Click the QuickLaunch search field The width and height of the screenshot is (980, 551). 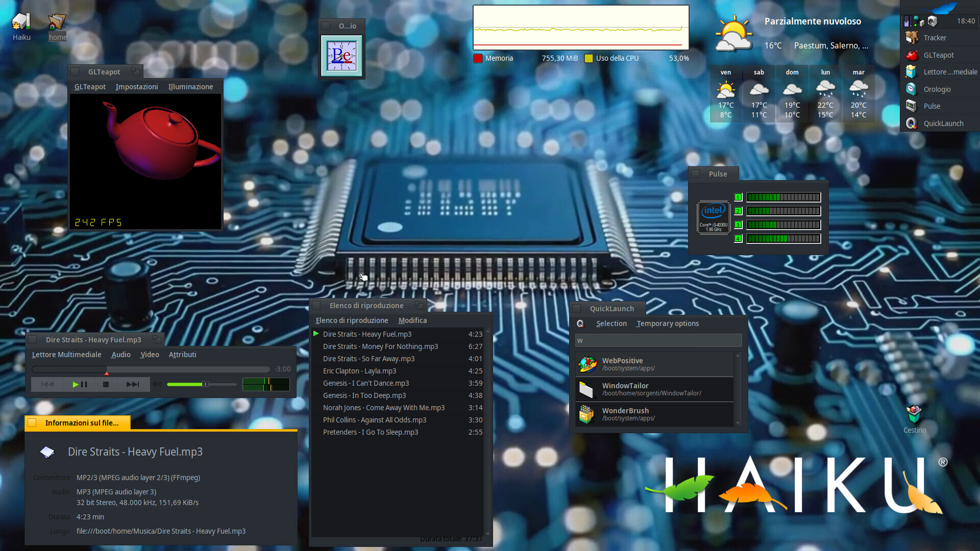pyautogui.click(x=658, y=340)
